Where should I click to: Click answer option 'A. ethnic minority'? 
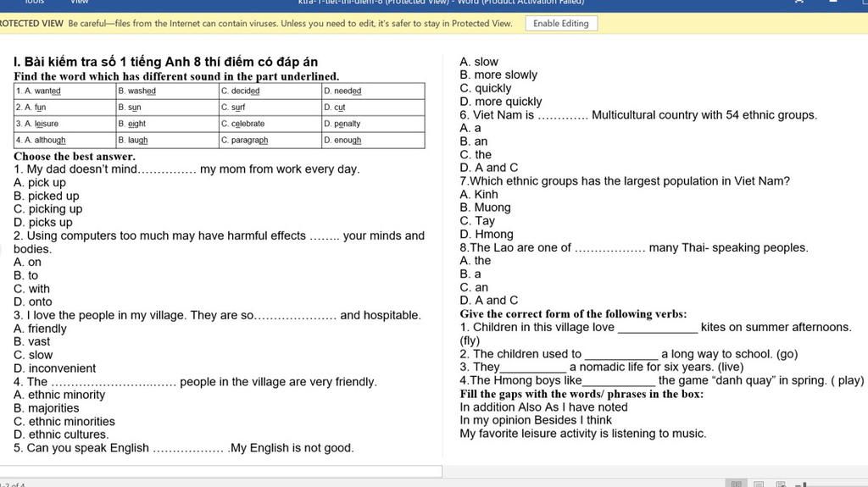[x=59, y=395]
